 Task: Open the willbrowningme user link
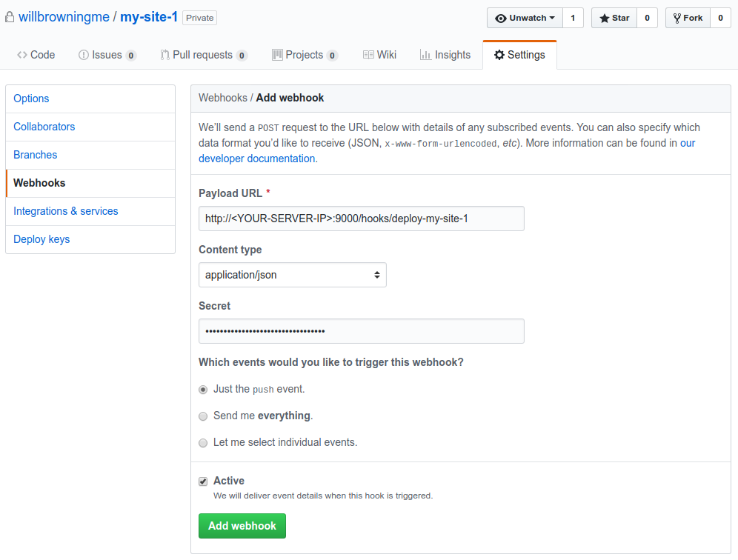click(64, 18)
